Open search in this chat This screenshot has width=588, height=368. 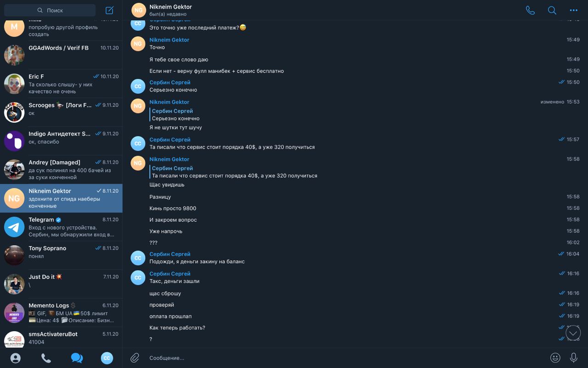552,10
